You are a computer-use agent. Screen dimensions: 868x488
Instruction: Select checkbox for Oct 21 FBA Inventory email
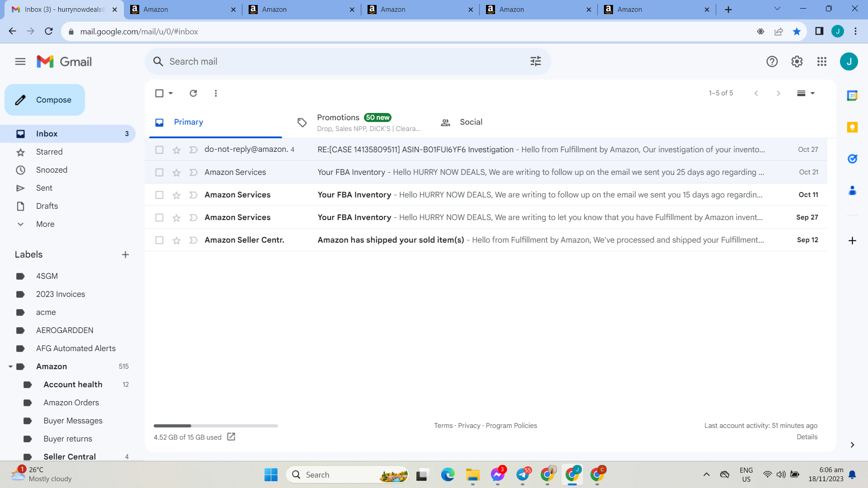(x=159, y=172)
